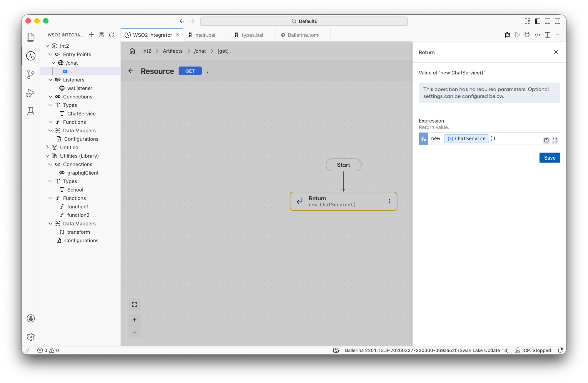Image resolution: width=588 pixels, height=383 pixels.
Task: Open notifications bell in status bar
Action: pyautogui.click(x=560, y=350)
